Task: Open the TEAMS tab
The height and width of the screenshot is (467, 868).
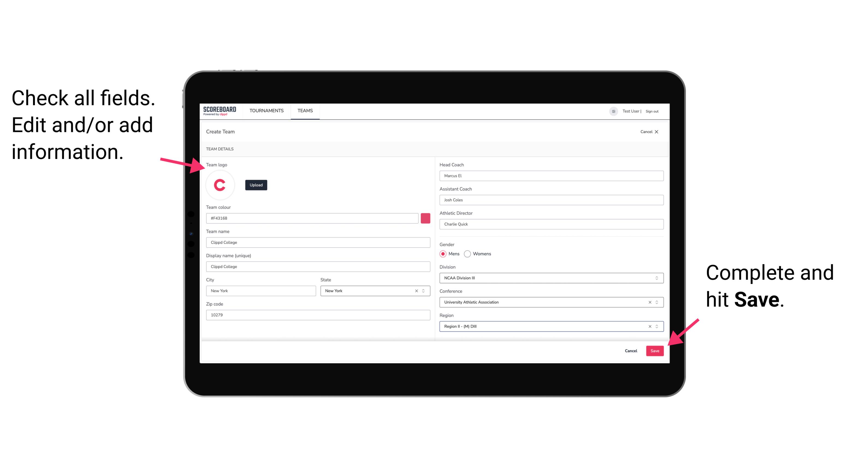Action: (306, 110)
